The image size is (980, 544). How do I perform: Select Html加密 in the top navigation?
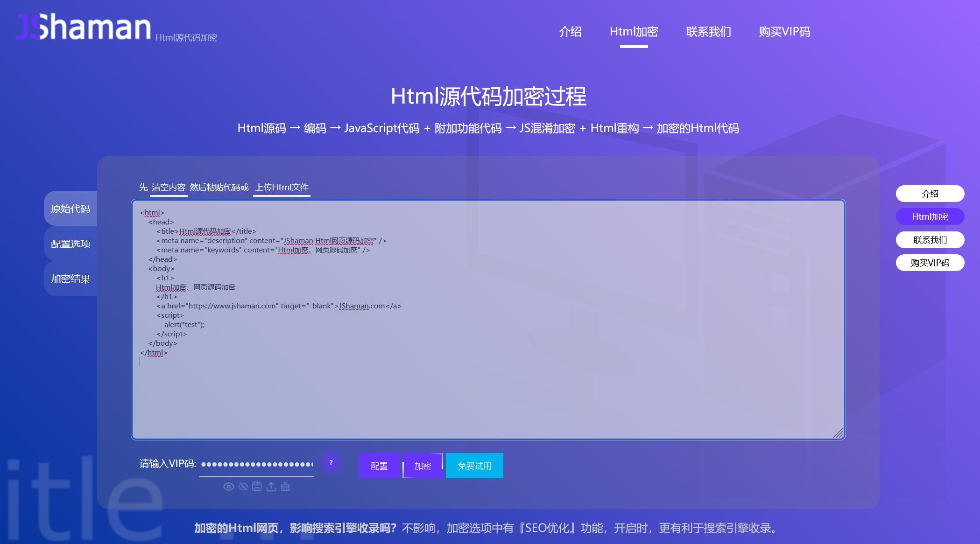click(634, 32)
